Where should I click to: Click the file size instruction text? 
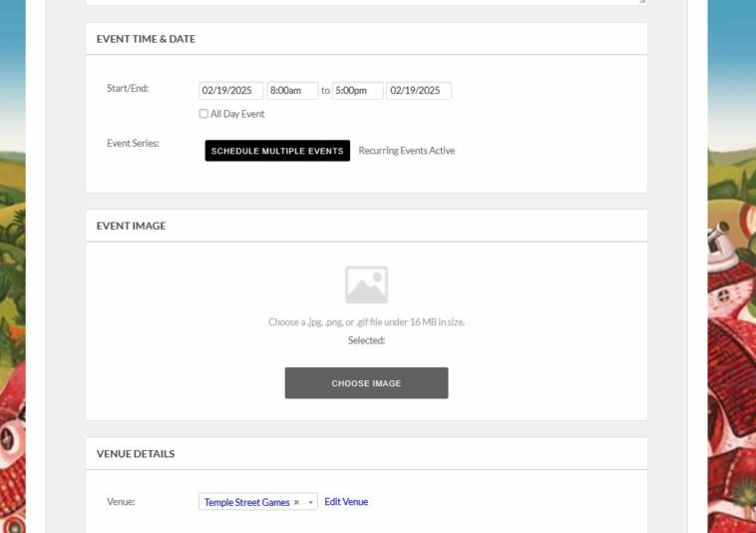[x=366, y=322]
